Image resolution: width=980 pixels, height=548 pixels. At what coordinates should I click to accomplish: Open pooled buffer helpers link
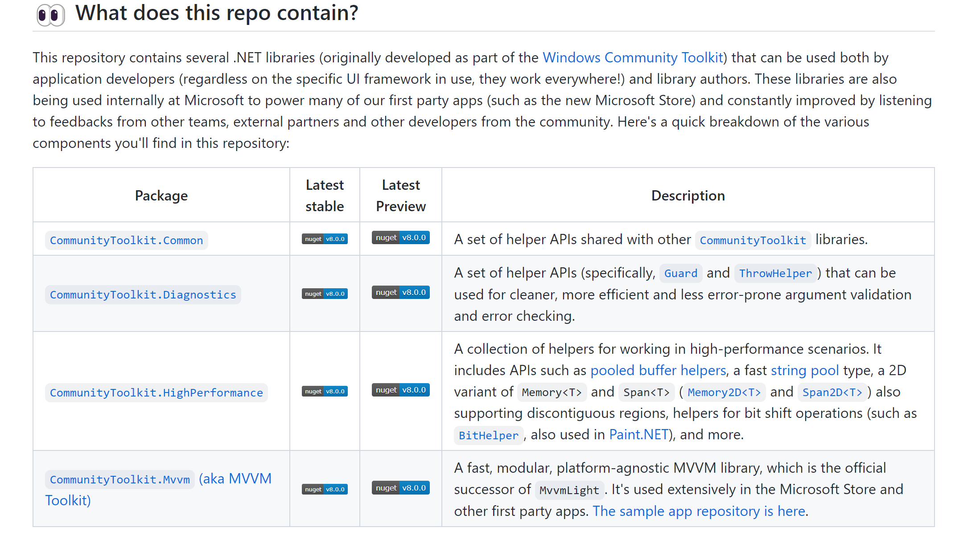tap(658, 370)
